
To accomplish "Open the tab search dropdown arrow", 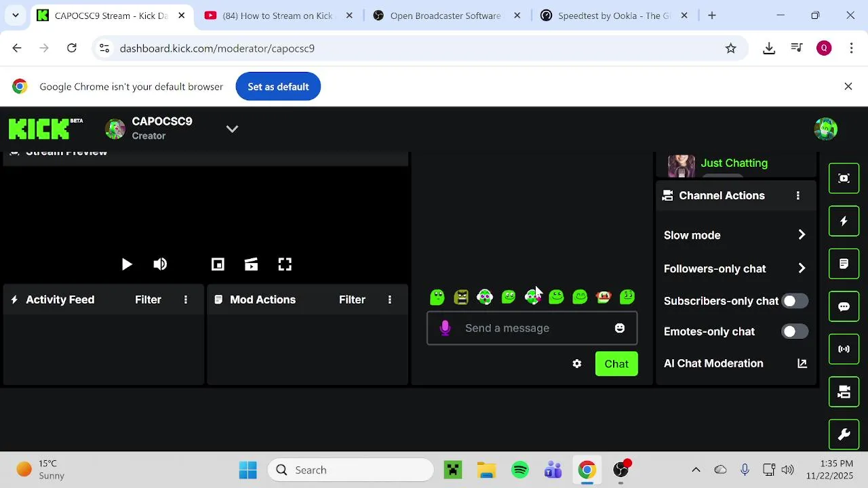I will point(15,16).
